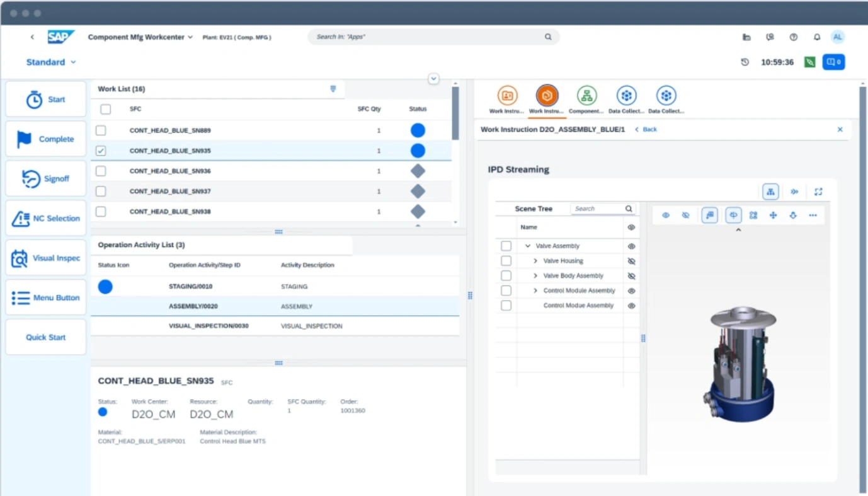Click the AL user avatar
Image resolution: width=868 pixels, height=496 pixels.
837,37
